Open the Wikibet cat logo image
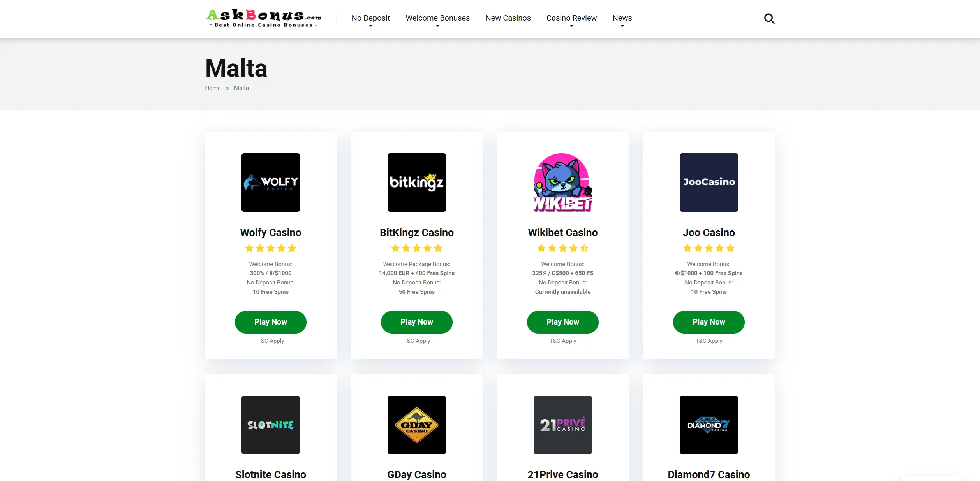 (563, 183)
